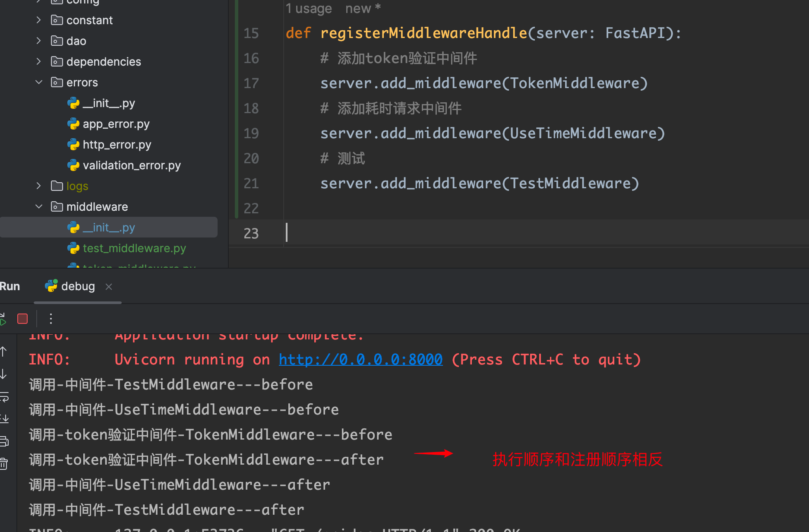
Task: Open the Uvicorn http://0.0.0.0:8000 link
Action: pos(360,360)
